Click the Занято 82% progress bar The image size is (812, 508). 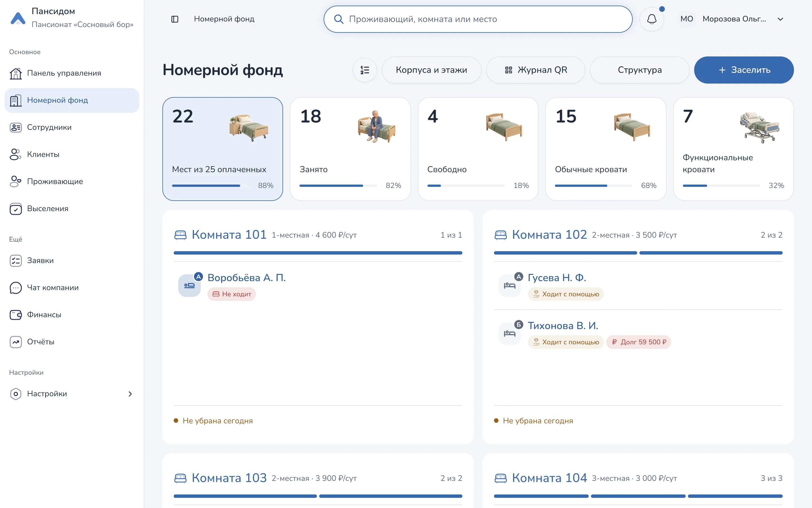338,185
